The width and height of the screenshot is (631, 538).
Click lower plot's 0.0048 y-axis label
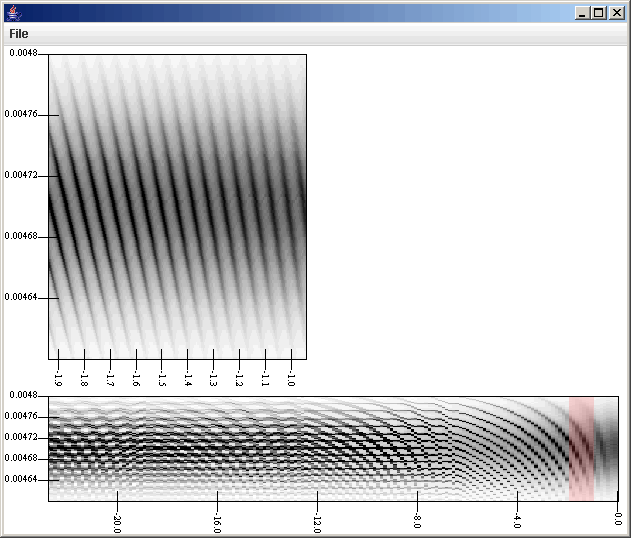[23, 395]
